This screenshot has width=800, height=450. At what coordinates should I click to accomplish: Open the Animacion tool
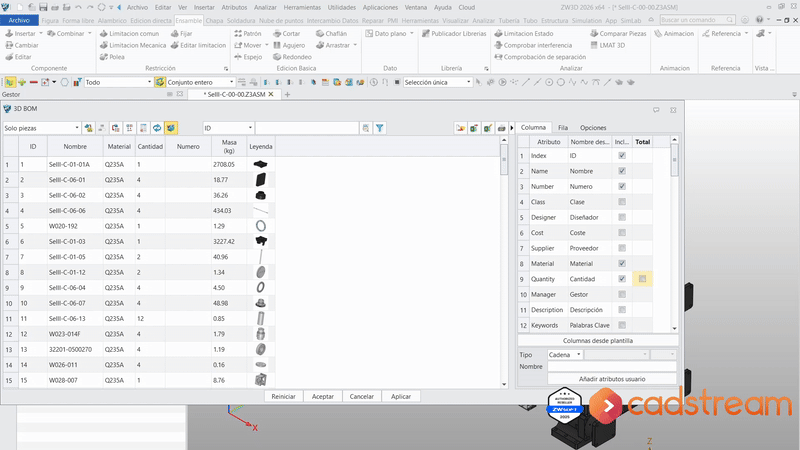click(x=674, y=33)
